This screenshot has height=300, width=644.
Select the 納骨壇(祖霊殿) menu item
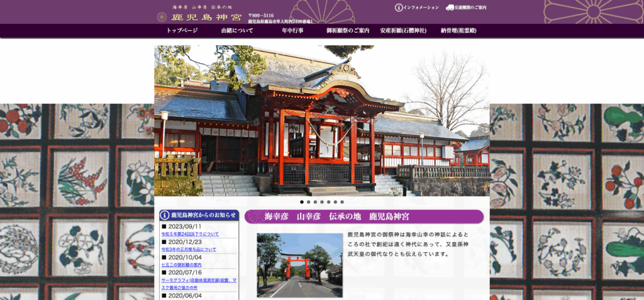tap(458, 30)
